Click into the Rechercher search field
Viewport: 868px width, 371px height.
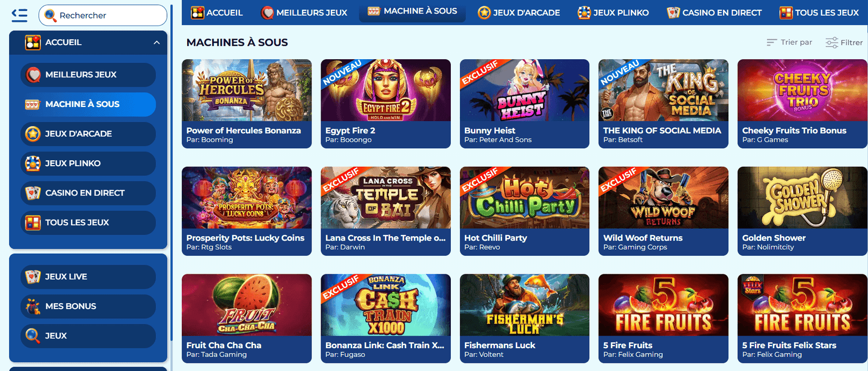click(x=103, y=15)
